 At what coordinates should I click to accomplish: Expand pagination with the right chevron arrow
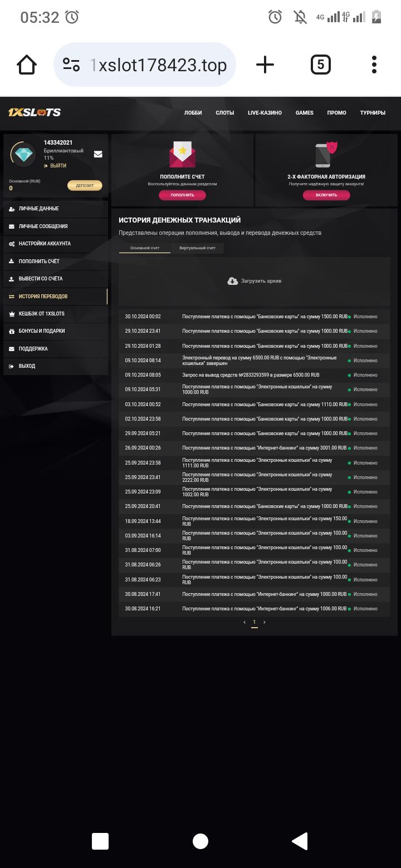pos(265,622)
